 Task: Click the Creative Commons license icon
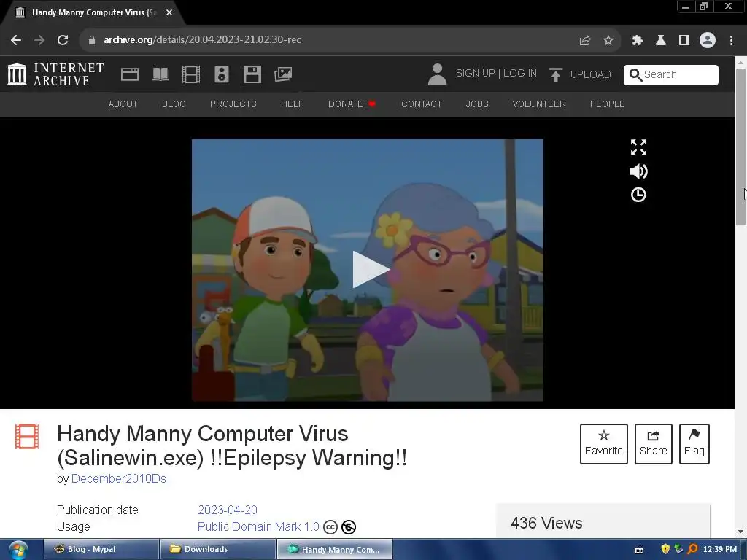coord(330,527)
